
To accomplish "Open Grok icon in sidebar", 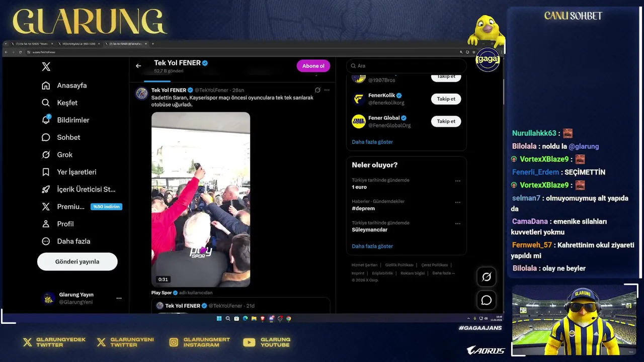I will (46, 154).
